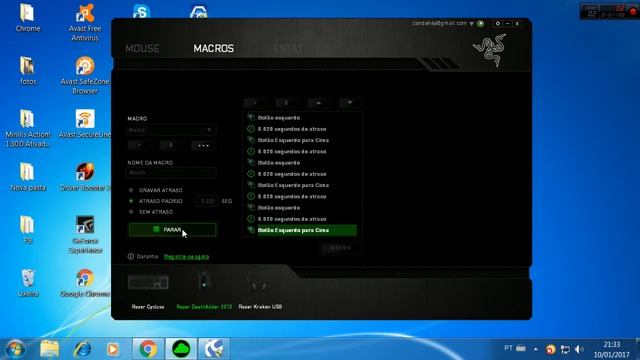Viewport: 640px width, 360px height.
Task: Click the Razer three-headed snake logo
Action: pyautogui.click(x=490, y=50)
